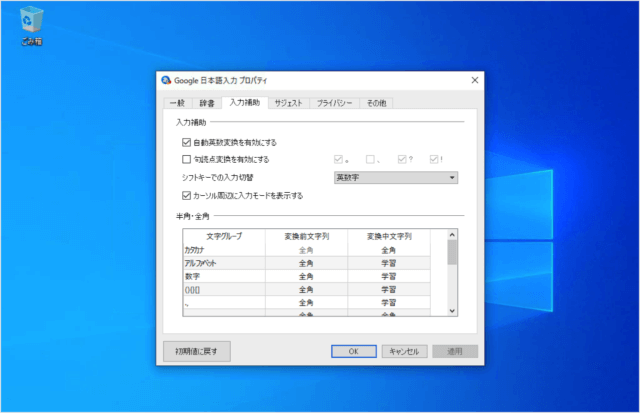Image resolution: width=640 pixels, height=413 pixels.
Task: Open the ごみ箱 desktop icon
Action: click(x=31, y=27)
